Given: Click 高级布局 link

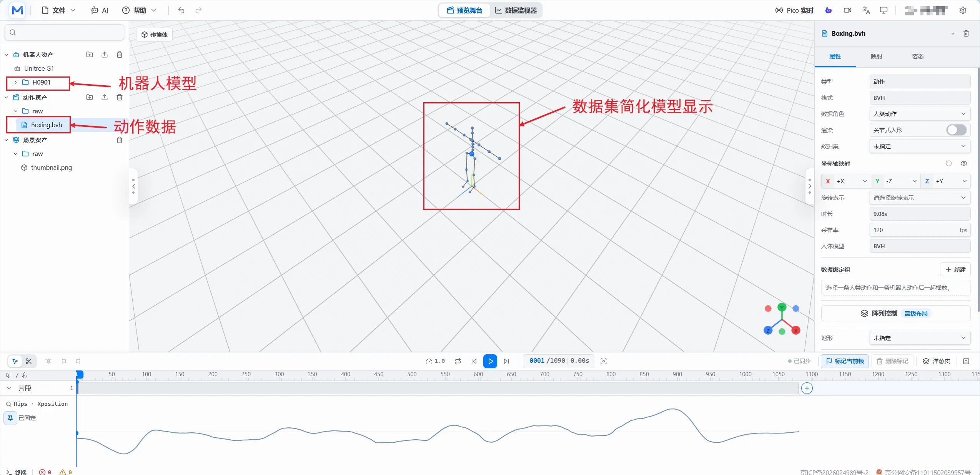Looking at the screenshot, I should [x=916, y=314].
